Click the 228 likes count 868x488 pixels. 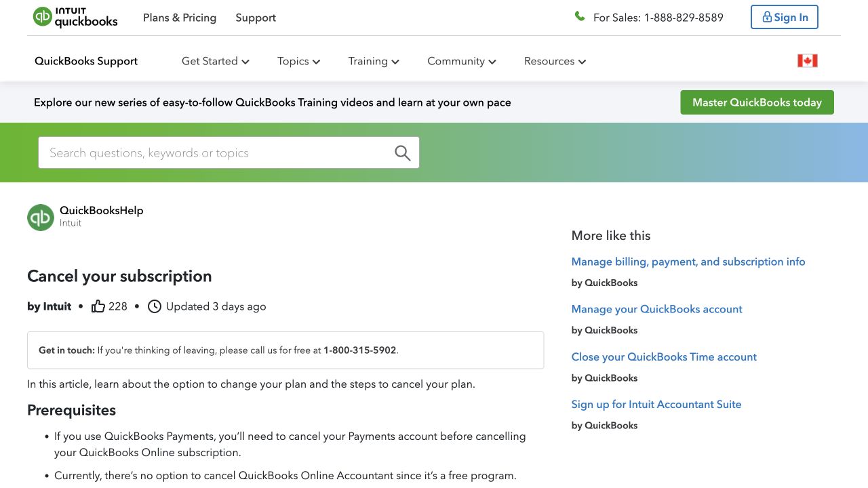(118, 306)
